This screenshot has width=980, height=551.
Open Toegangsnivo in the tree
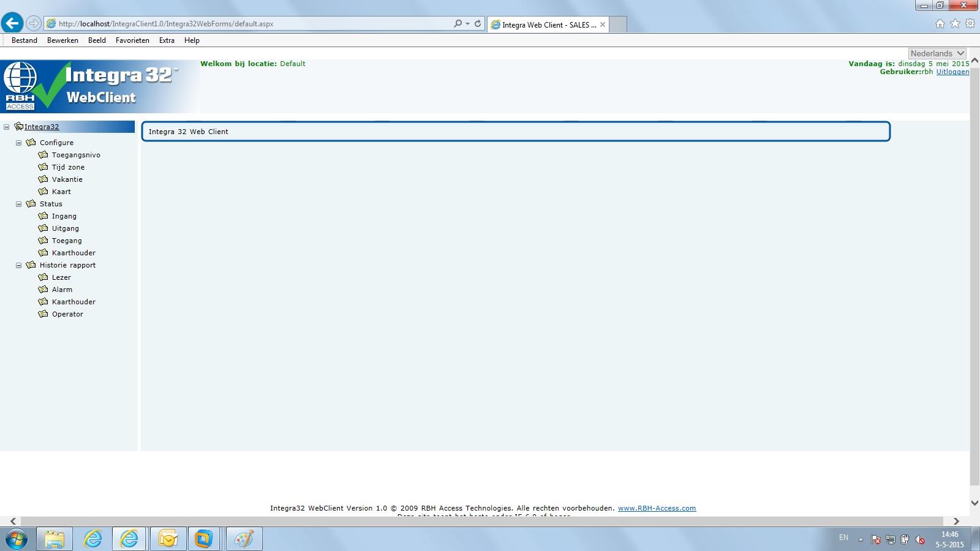(x=76, y=155)
